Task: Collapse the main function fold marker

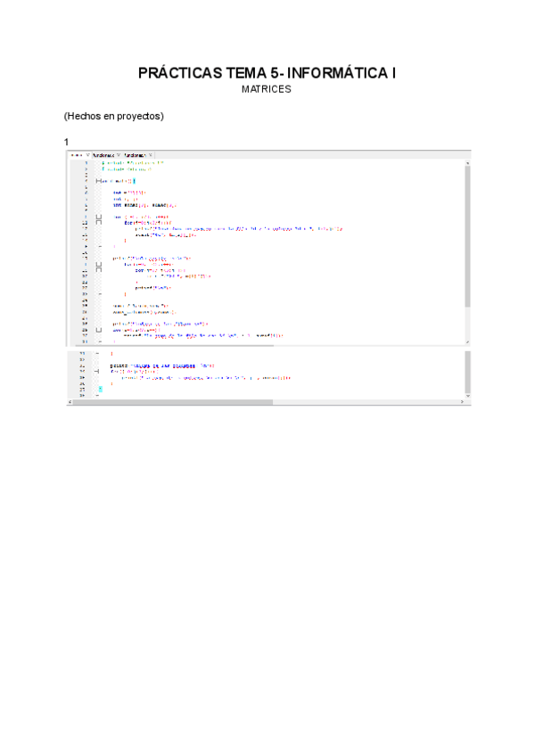Action: pyautogui.click(x=98, y=181)
